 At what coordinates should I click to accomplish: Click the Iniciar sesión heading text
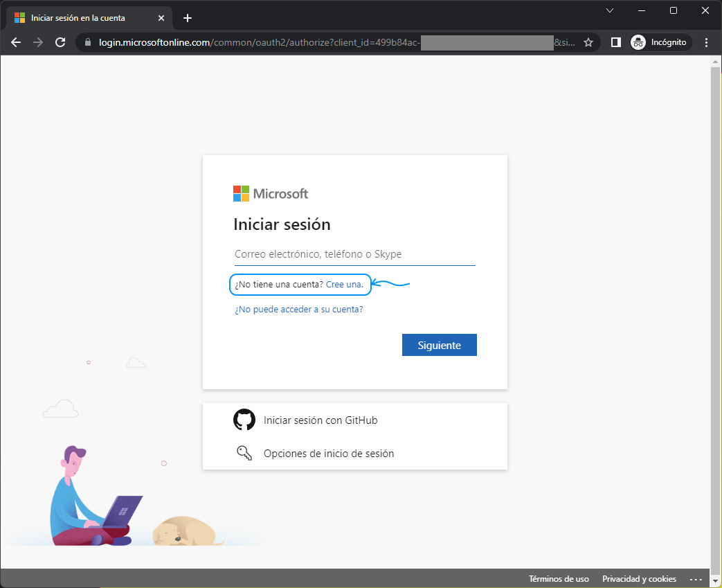[x=282, y=224]
